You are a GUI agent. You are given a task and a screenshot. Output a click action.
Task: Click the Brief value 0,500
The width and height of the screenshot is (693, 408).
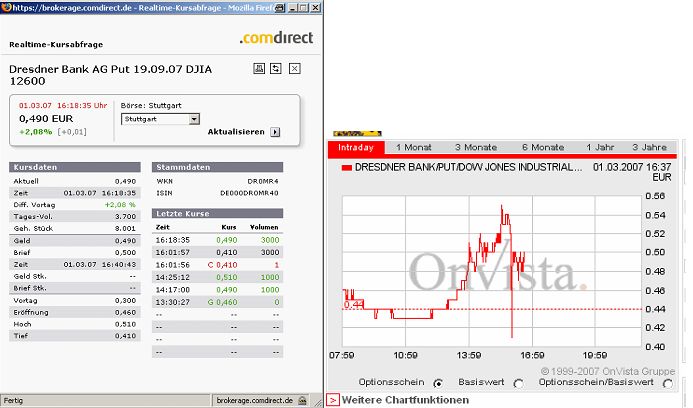[126, 253]
